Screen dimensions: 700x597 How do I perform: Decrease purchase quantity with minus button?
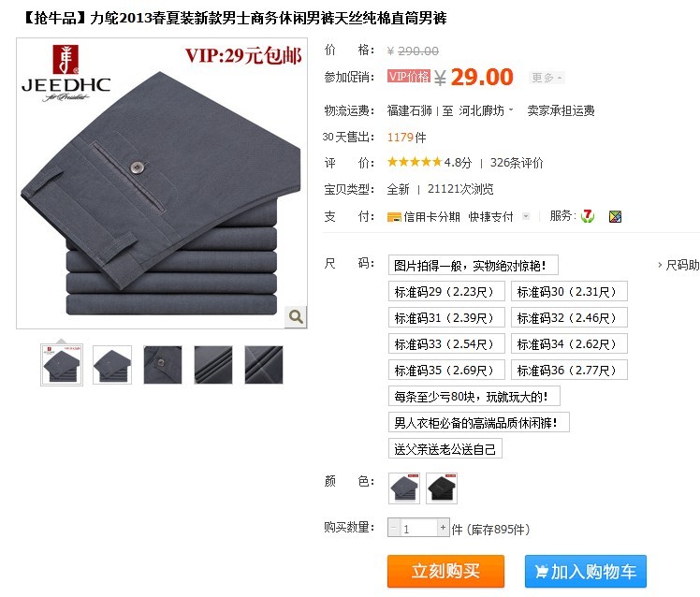pos(393,528)
